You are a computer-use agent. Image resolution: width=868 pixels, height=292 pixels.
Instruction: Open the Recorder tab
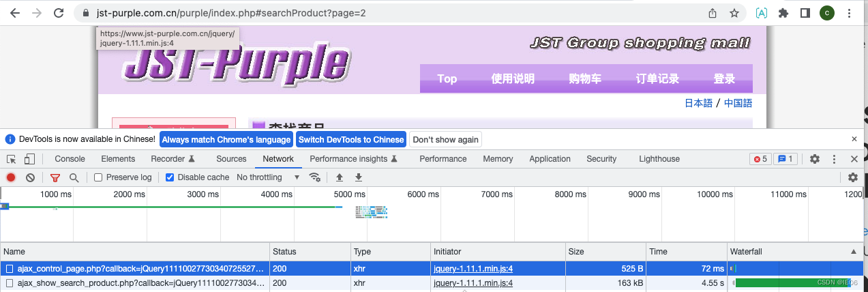pyautogui.click(x=173, y=159)
